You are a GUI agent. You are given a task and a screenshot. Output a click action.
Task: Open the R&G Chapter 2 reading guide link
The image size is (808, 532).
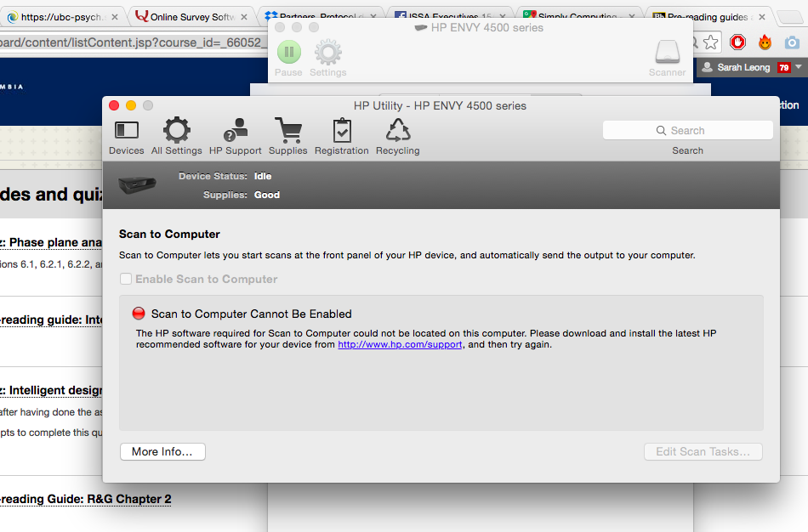click(86, 499)
